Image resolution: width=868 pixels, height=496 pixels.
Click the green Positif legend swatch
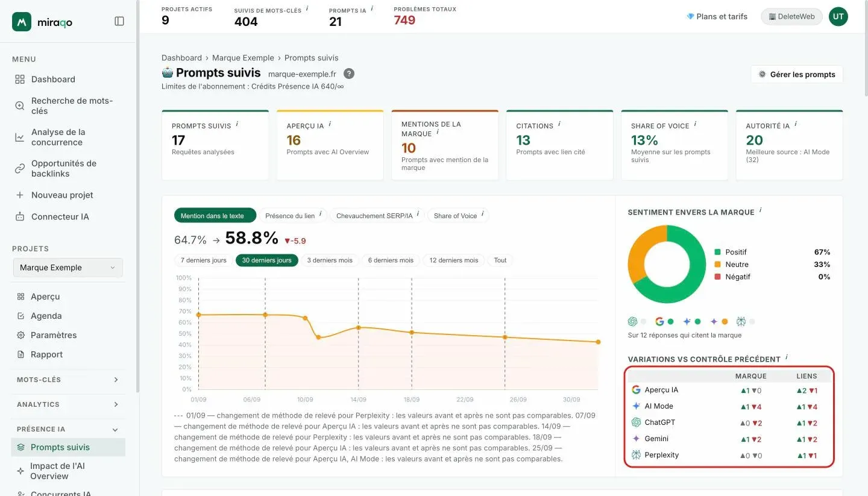[x=717, y=252]
